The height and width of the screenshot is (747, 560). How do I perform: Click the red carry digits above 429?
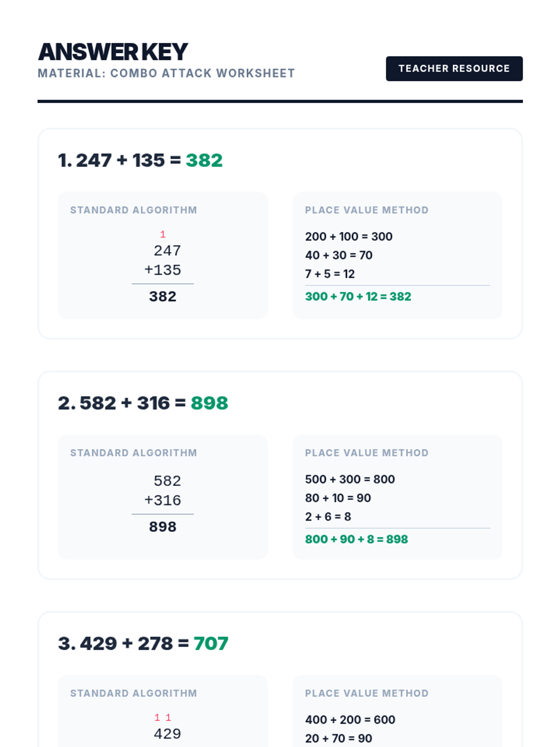[162, 717]
